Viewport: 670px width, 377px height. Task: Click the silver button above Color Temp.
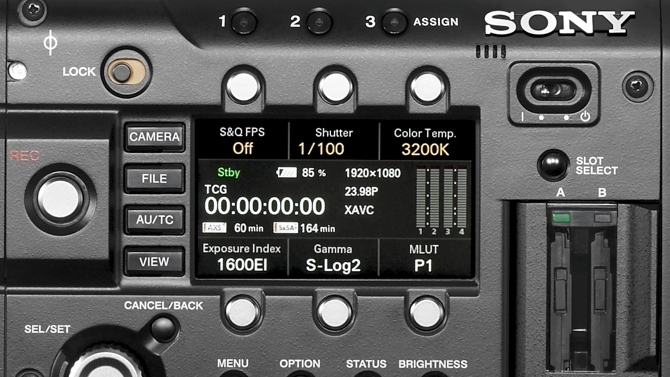pos(427,87)
